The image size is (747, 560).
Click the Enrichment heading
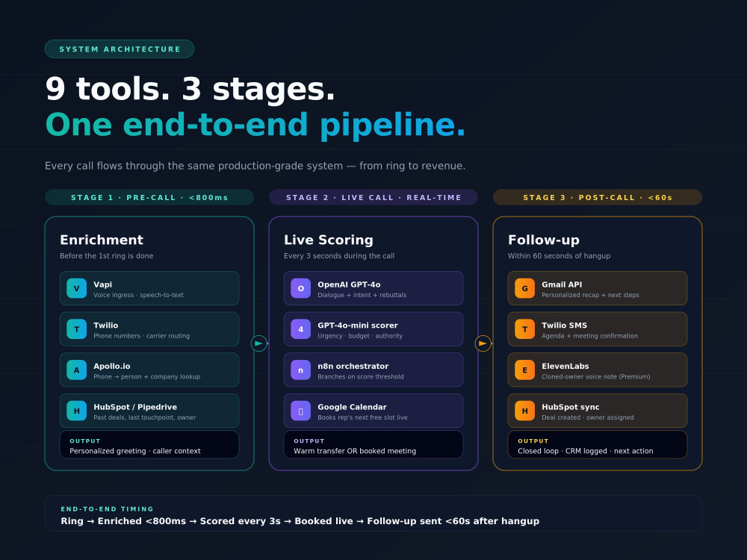point(102,240)
